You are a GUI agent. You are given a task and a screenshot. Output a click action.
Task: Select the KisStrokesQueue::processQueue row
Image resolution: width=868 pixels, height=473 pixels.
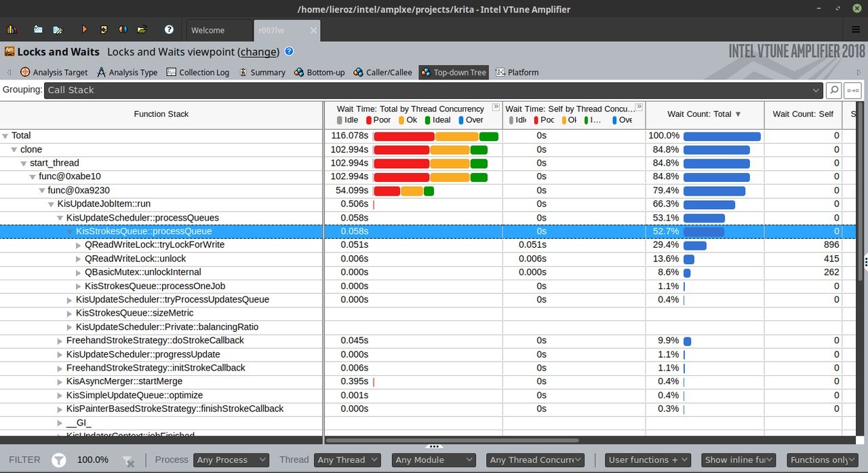[x=427, y=231]
